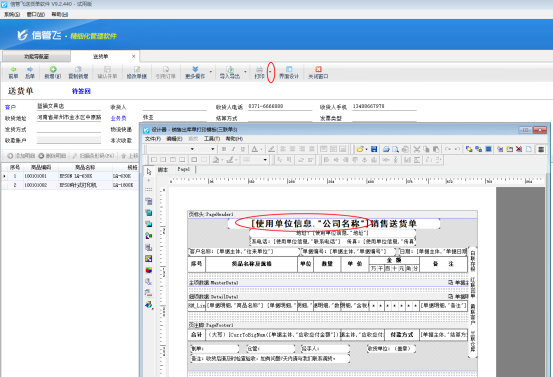
Task: Expand the print button's dropdown arrow
Action: (x=271, y=72)
